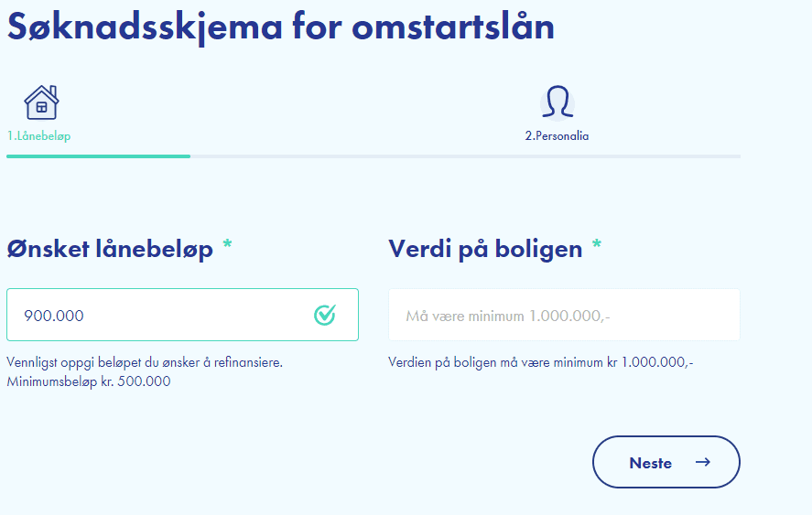Click the gray unfilled part of progress bar
The width and height of the screenshot is (812, 515).
tap(465, 156)
